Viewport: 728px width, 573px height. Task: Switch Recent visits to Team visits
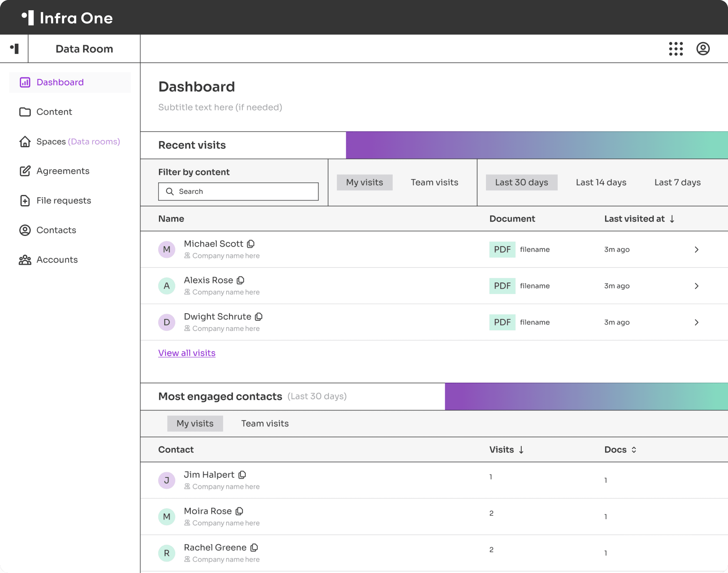coord(434,182)
